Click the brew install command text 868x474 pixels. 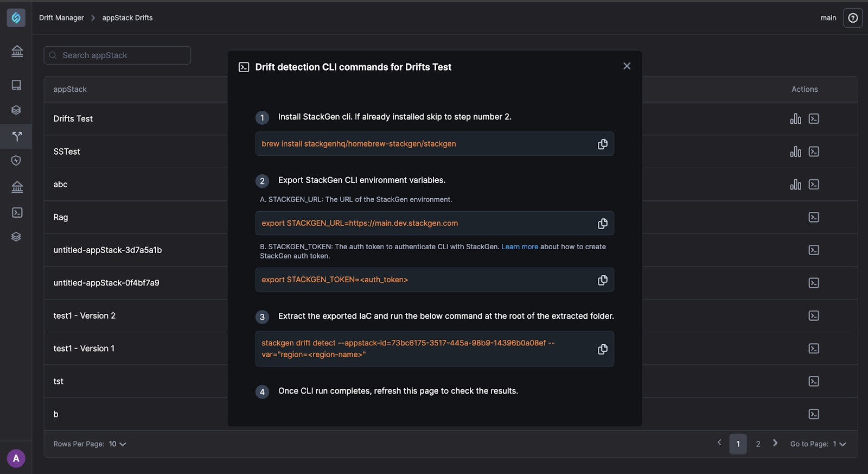(359, 144)
